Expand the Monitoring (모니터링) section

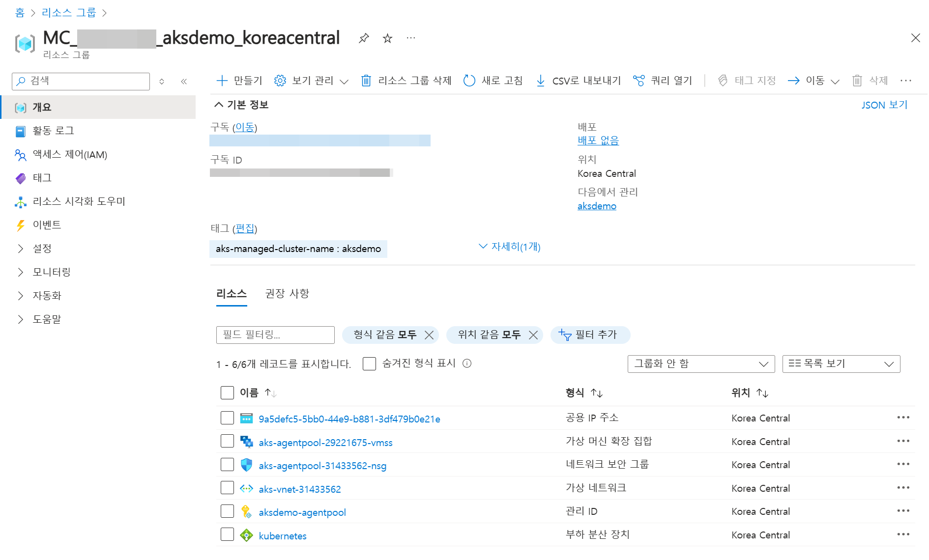coord(98,272)
